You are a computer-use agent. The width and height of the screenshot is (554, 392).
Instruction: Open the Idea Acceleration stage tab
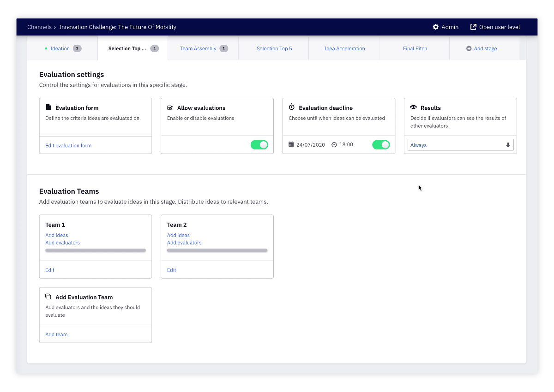[344, 48]
